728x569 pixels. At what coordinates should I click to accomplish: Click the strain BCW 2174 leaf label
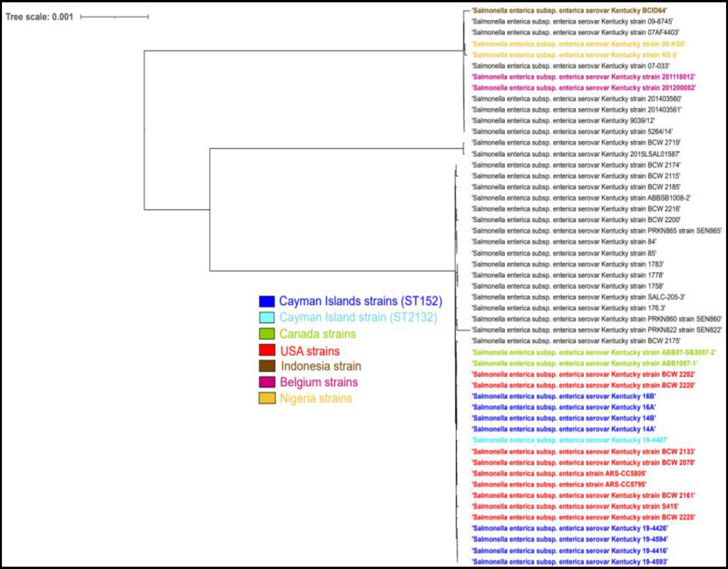[x=576, y=165]
